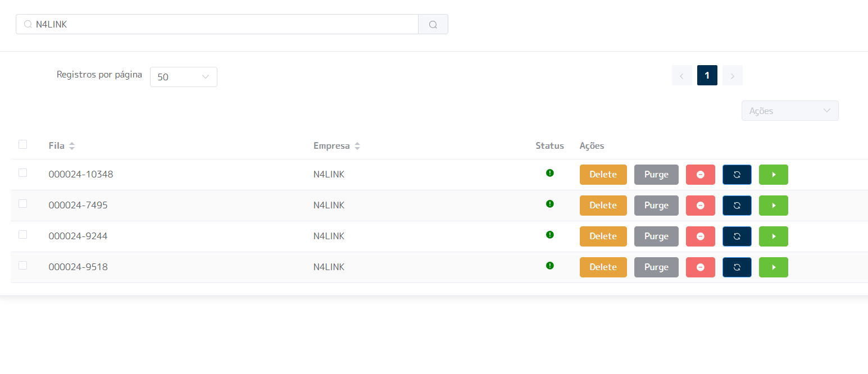Image resolution: width=868 pixels, height=374 pixels.
Task: Click the green play icon for 000024-9518
Action: click(x=774, y=267)
